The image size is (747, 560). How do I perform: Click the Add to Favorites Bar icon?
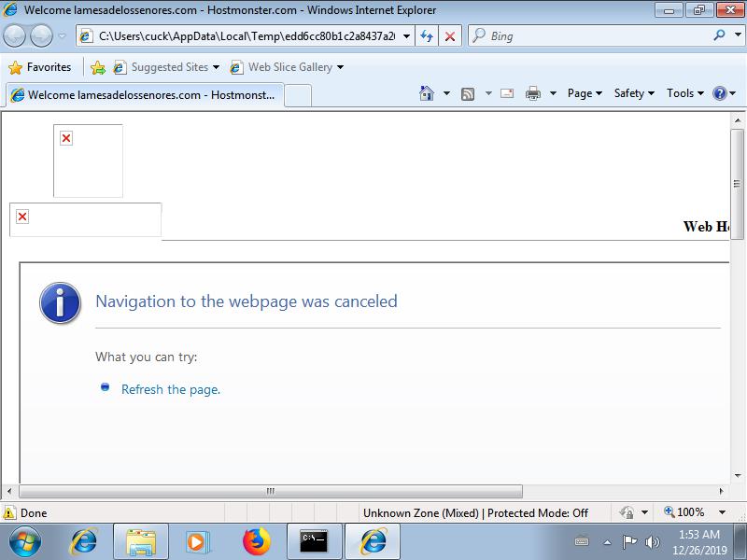[x=98, y=67]
